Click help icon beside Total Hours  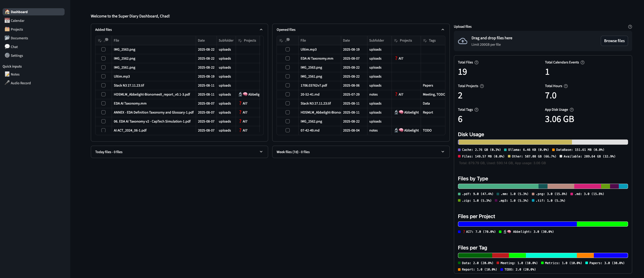coord(566,86)
